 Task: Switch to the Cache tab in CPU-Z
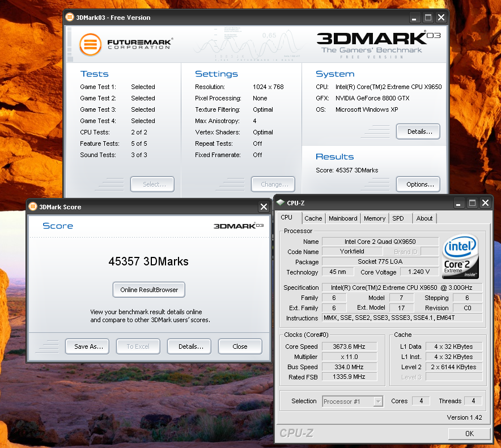point(313,218)
